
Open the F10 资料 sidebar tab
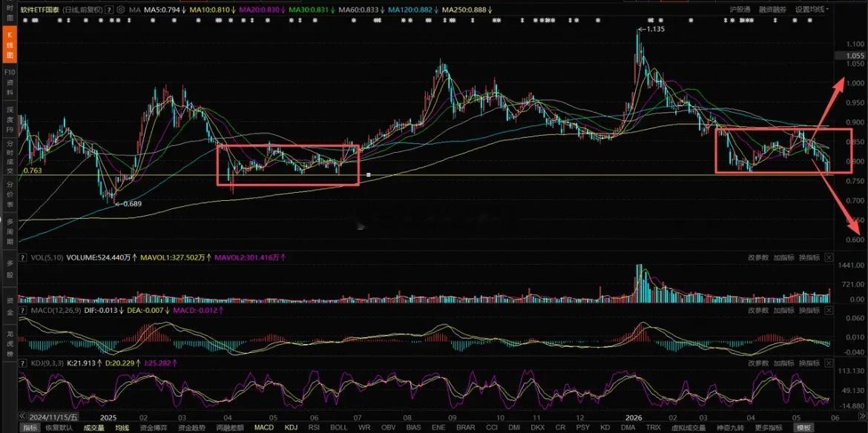click(x=9, y=82)
